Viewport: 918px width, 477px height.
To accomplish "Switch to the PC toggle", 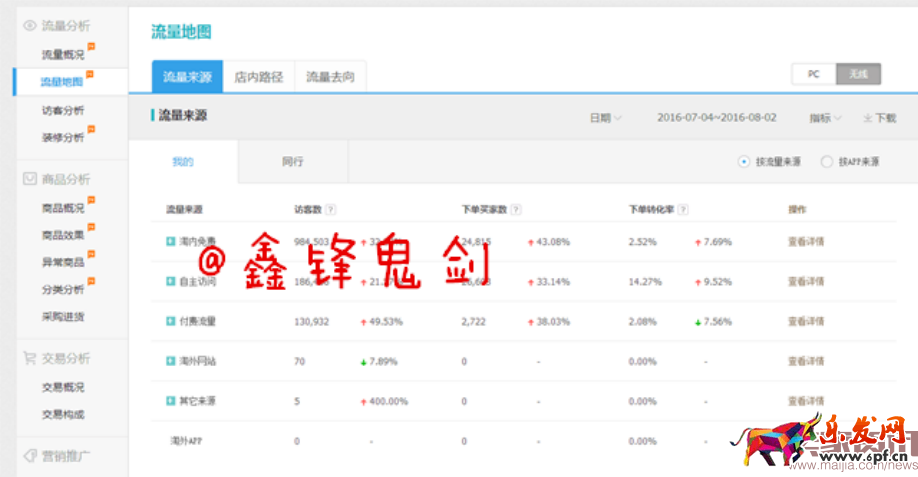I will [814, 74].
